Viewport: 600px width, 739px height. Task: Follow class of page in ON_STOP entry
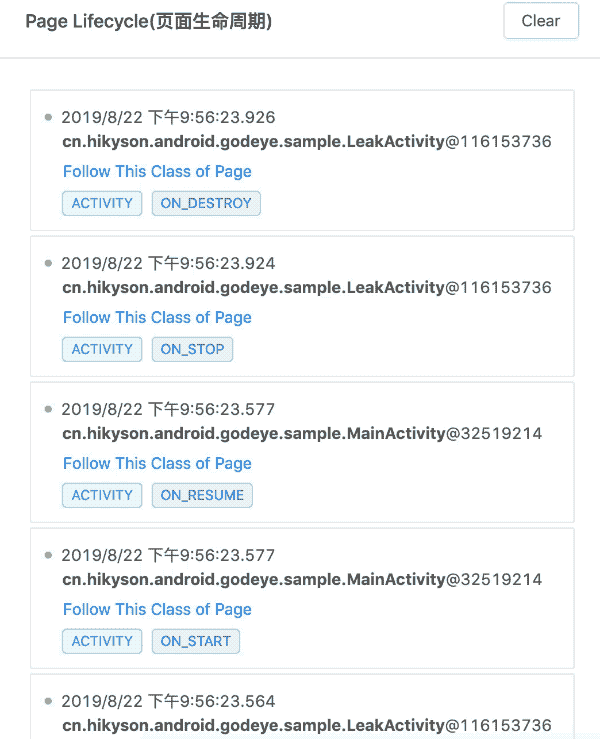[157, 318]
